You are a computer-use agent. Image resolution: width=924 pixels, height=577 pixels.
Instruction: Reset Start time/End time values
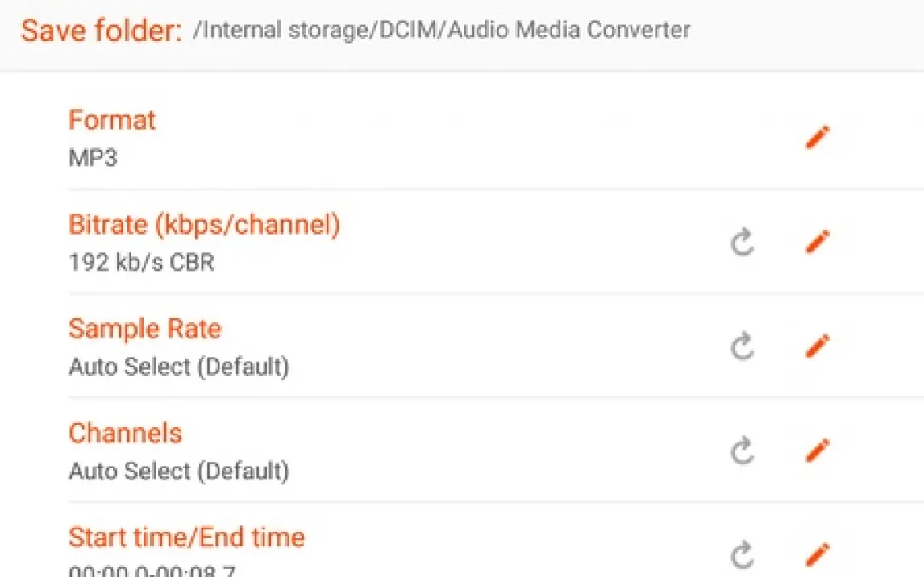tap(743, 555)
